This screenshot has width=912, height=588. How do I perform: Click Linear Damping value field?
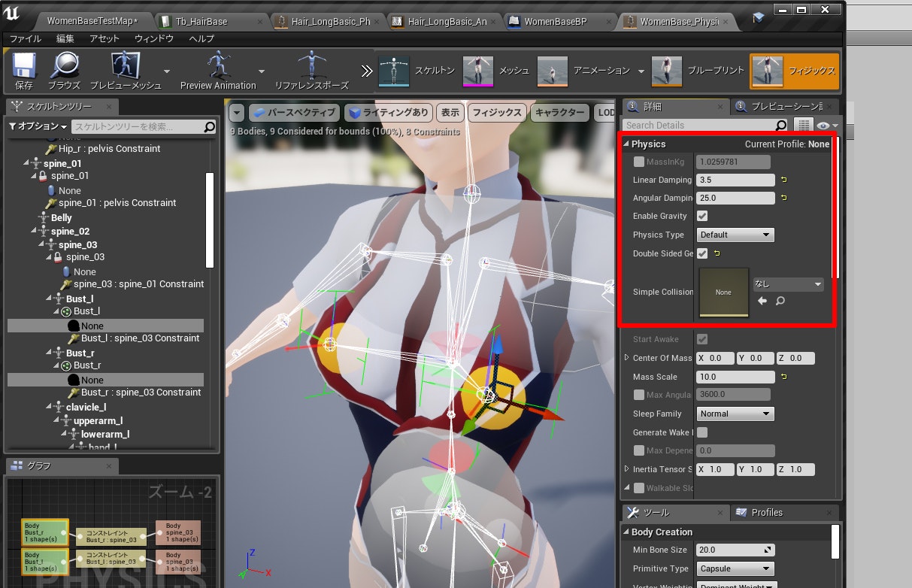pyautogui.click(x=735, y=180)
